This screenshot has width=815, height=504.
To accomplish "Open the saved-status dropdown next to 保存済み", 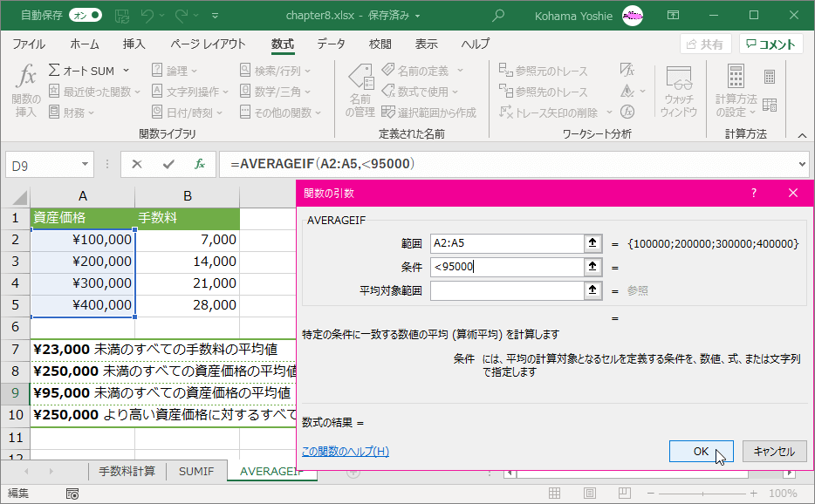I will [417, 16].
